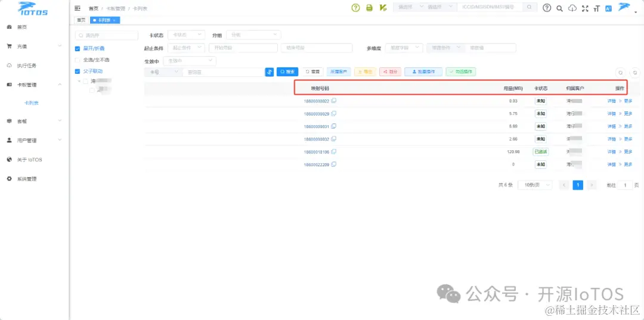Copy number 18600000029 with its copy icon
644x320 pixels.
(334, 113)
